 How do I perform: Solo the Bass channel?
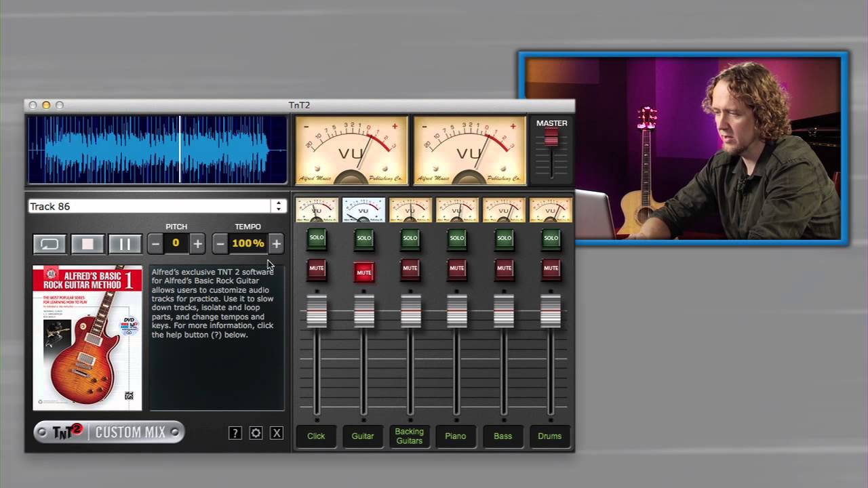504,238
